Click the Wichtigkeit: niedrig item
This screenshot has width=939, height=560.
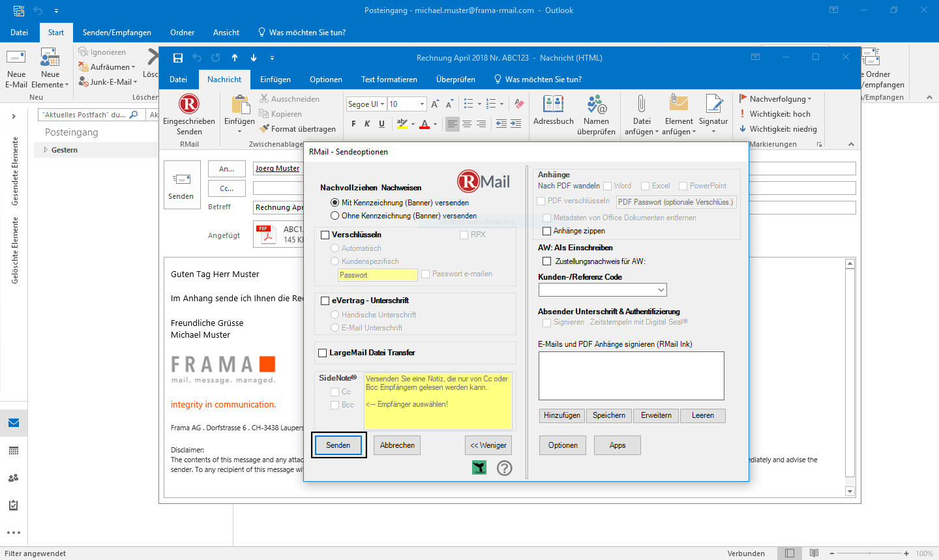point(778,129)
